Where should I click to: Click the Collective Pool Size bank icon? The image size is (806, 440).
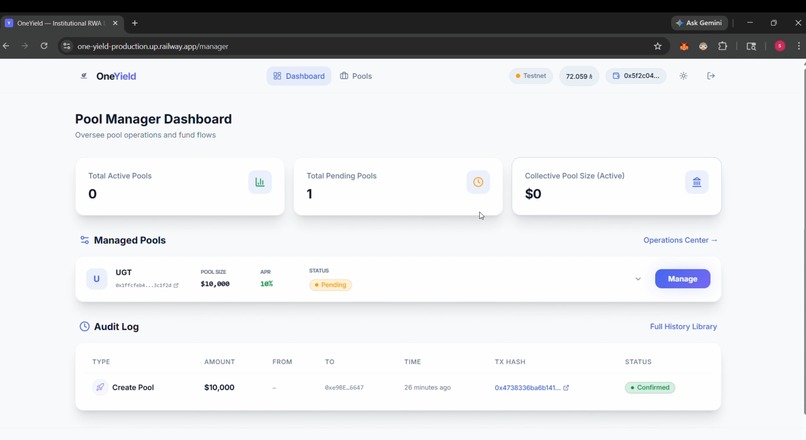pyautogui.click(x=697, y=182)
